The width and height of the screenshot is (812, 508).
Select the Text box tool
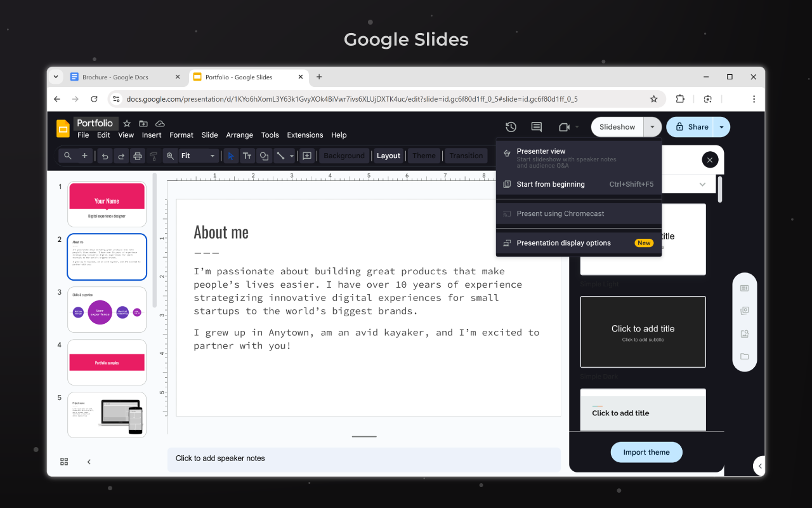247,156
